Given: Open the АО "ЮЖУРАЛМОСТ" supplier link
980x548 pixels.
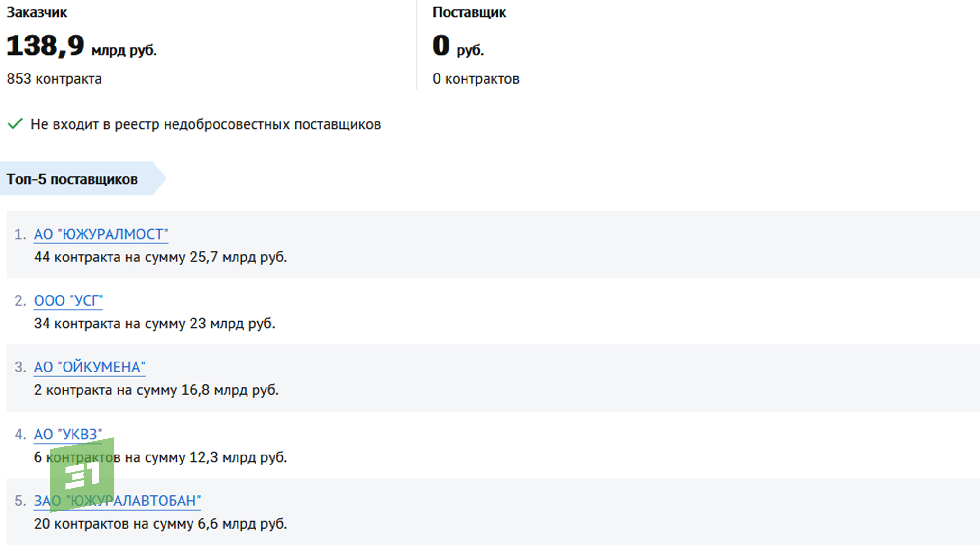Looking at the screenshot, I should (101, 234).
